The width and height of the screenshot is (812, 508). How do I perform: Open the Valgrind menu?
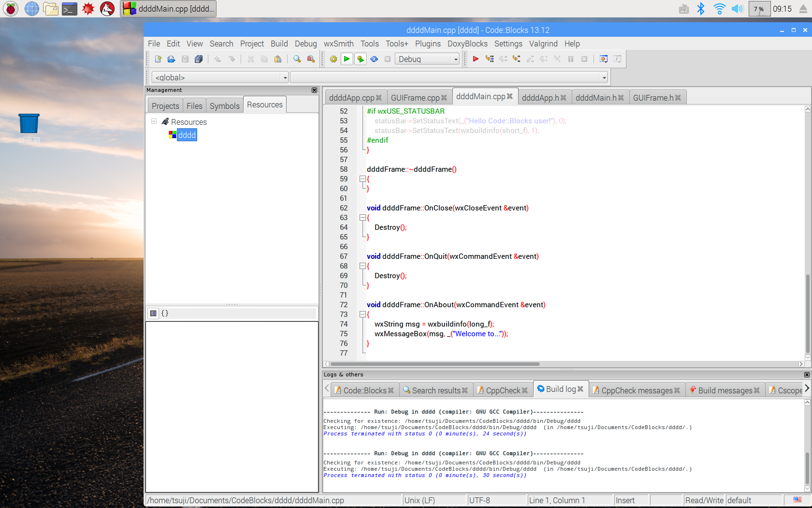click(x=543, y=44)
